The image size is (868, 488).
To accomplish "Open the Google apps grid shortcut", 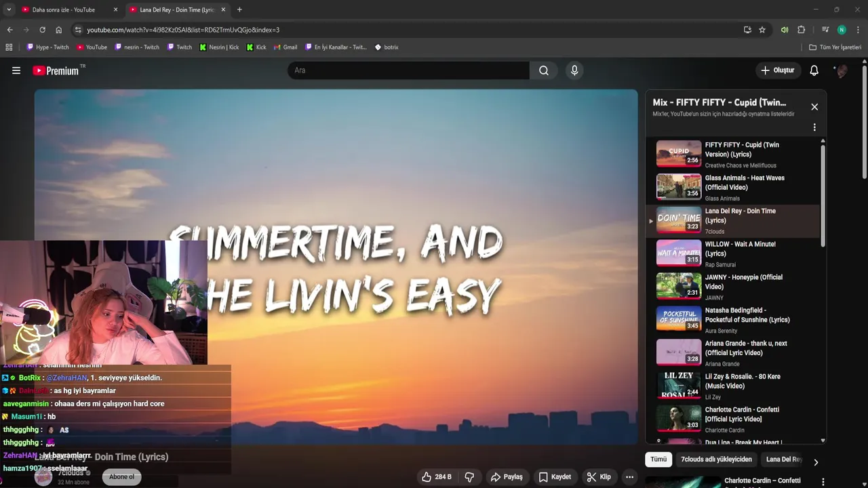I will click(x=9, y=47).
